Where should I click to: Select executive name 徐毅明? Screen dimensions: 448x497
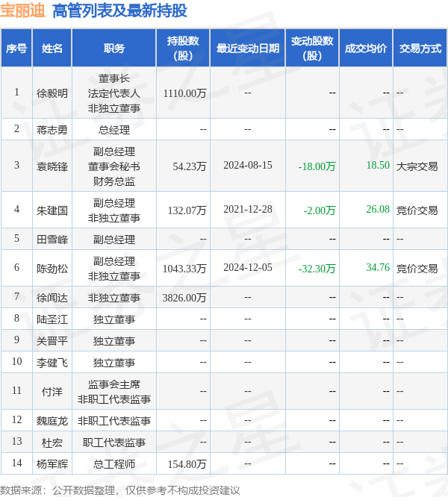(52, 93)
